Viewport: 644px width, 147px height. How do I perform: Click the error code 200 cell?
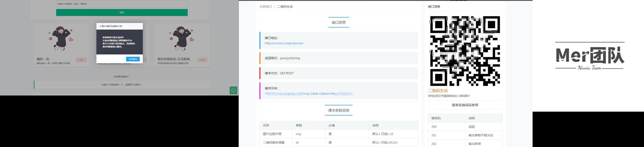[447, 127]
